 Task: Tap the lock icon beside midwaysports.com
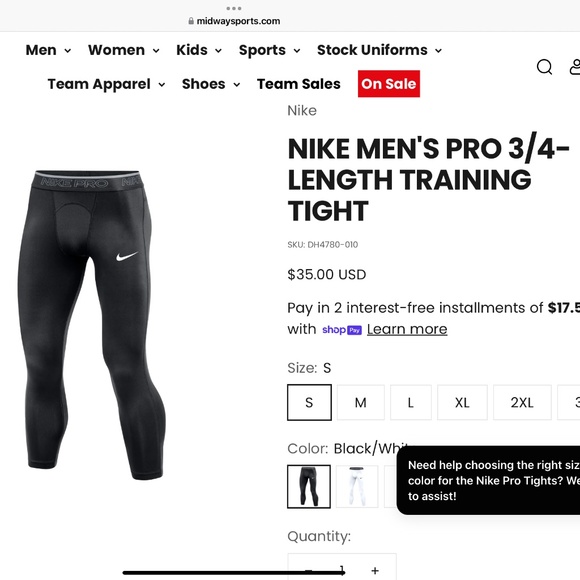[191, 21]
